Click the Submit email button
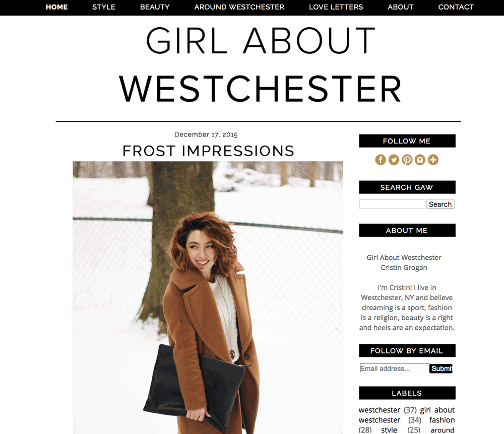 click(x=441, y=369)
